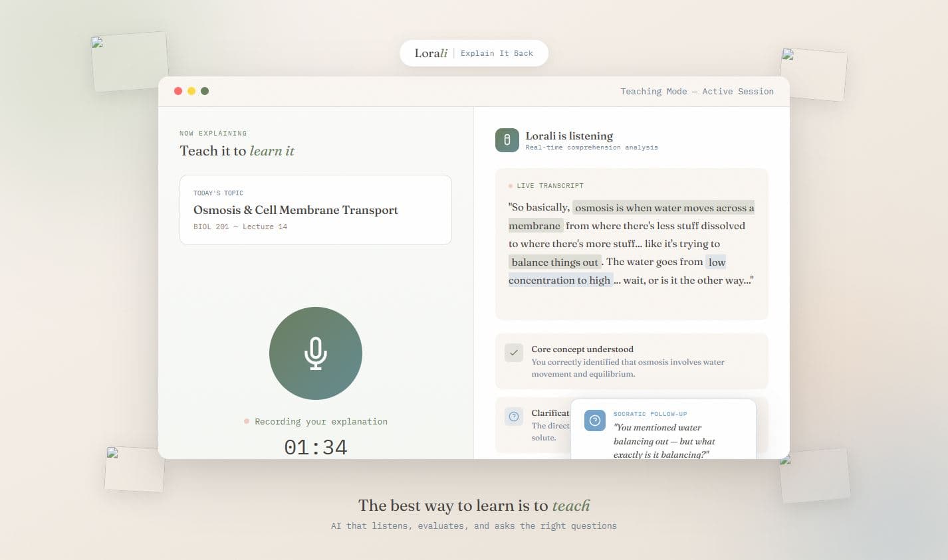Click the broken image thumbnail at top left
Screen dimensions: 948x560
pyautogui.click(x=130, y=62)
